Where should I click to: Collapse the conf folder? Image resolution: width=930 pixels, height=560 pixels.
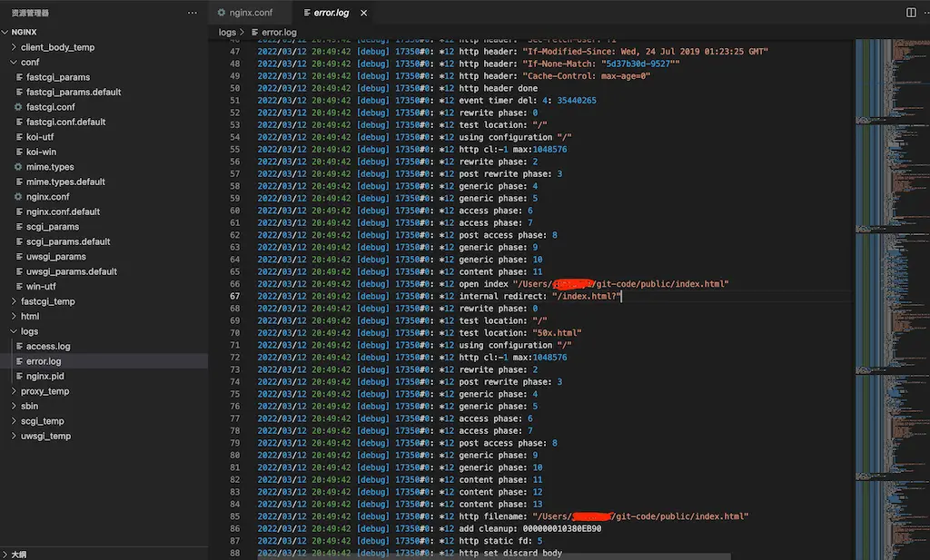[13, 63]
